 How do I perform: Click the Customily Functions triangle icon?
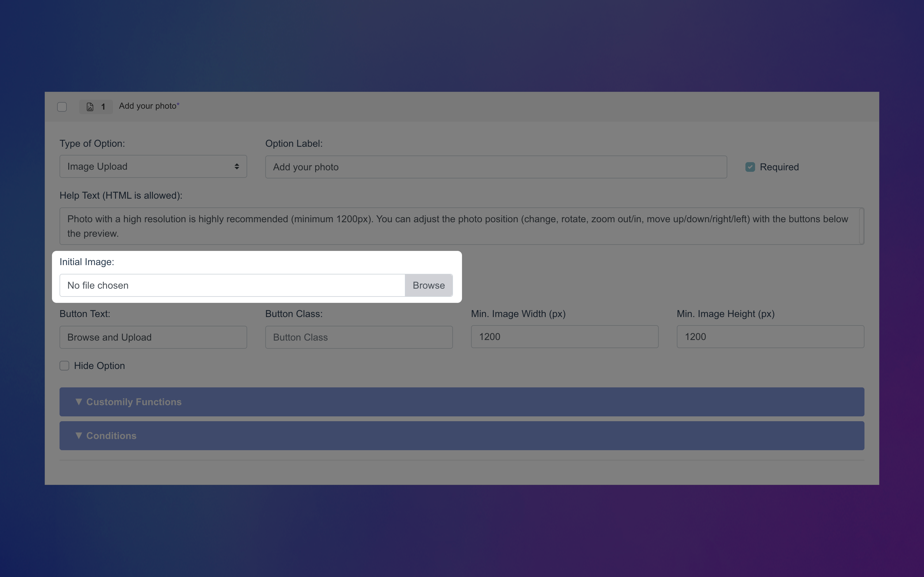click(79, 402)
